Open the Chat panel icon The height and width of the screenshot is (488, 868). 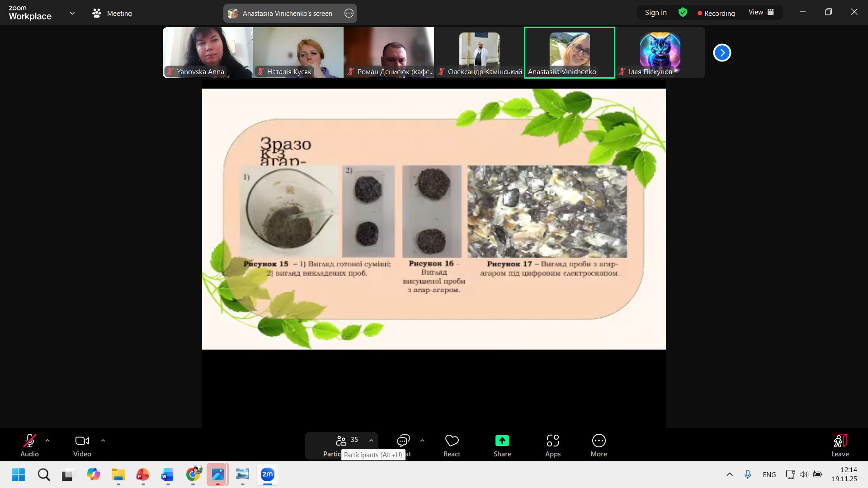[403, 441]
